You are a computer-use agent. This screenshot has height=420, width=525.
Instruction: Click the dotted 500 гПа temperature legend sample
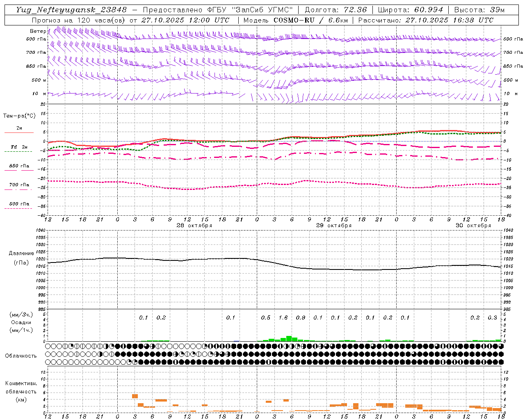[x=18, y=208]
